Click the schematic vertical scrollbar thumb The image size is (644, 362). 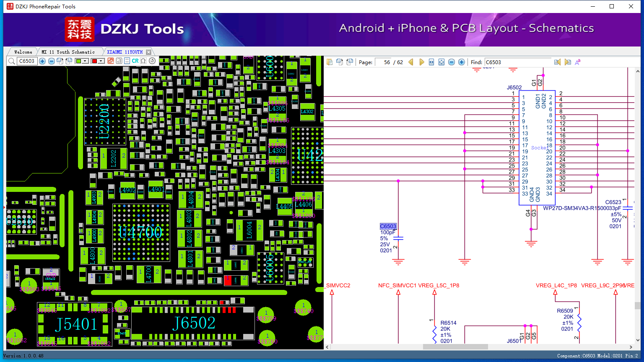638,306
